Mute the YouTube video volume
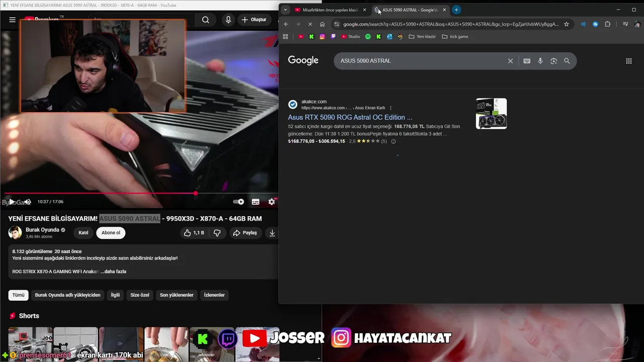The height and width of the screenshot is (362, 644). click(x=27, y=202)
